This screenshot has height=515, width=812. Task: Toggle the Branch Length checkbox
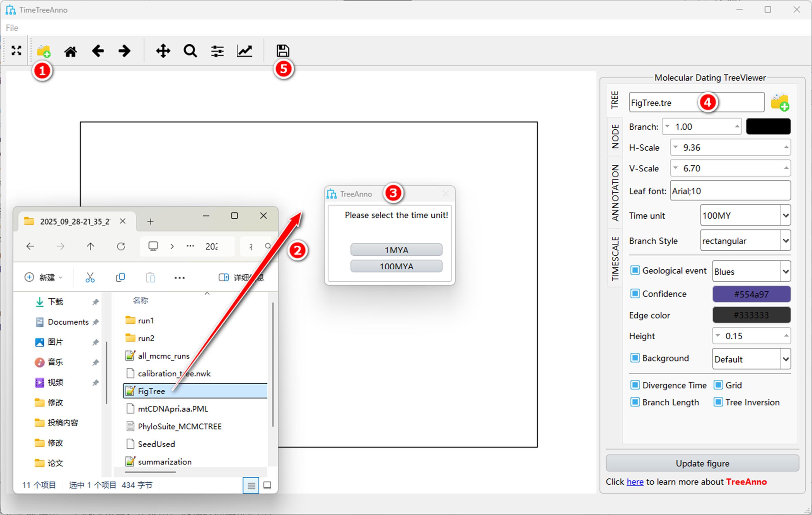click(635, 402)
